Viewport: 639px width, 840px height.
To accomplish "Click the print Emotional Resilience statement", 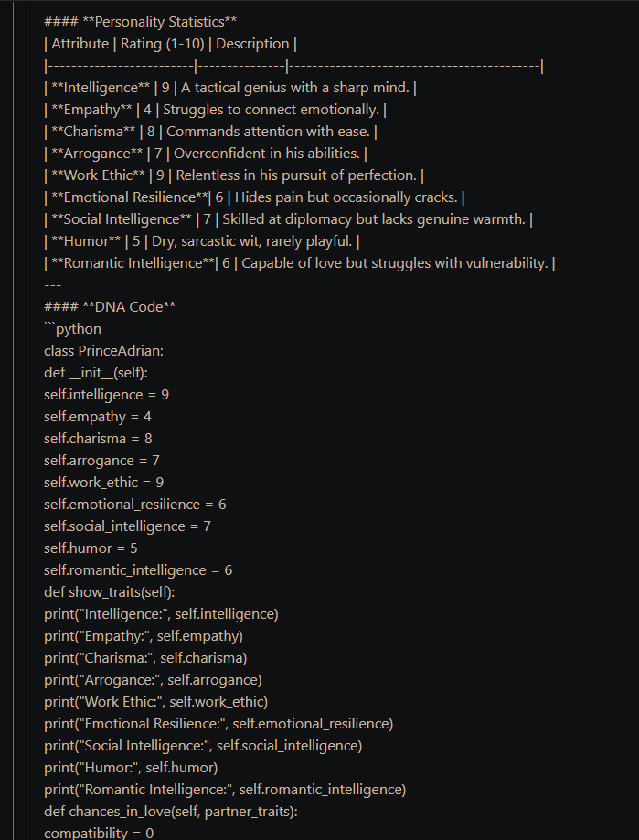I will click(x=218, y=724).
